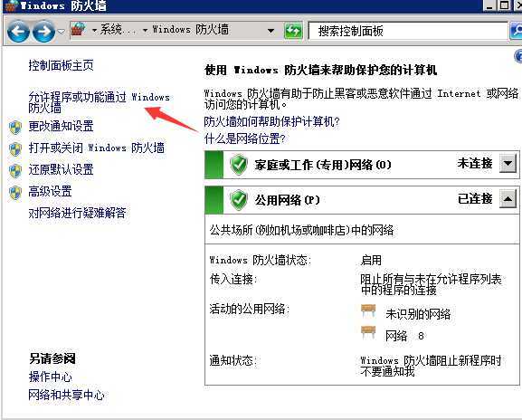Click the 启用 firewall status value

click(371, 260)
